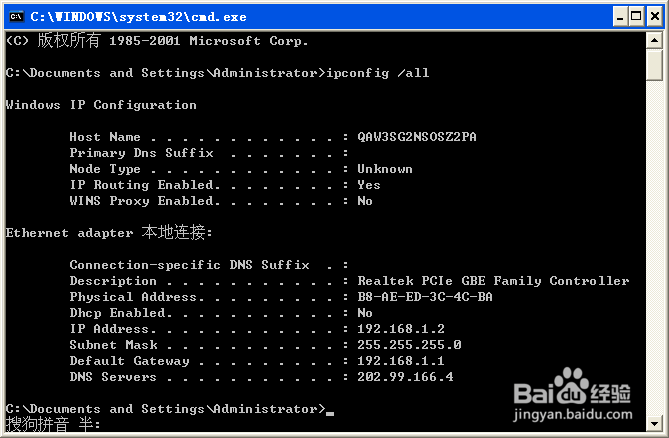Click the host name QAW3SG2NSOSZ2PA

[x=417, y=137]
